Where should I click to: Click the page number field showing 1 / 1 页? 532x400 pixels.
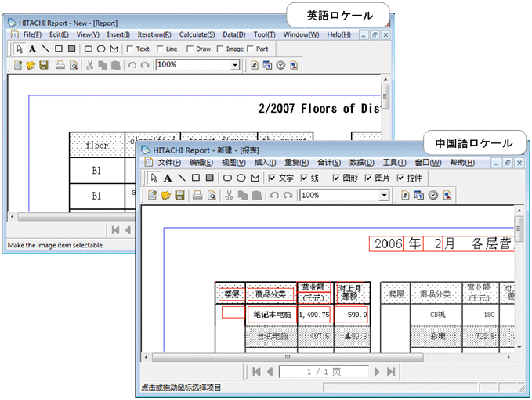click(x=321, y=371)
